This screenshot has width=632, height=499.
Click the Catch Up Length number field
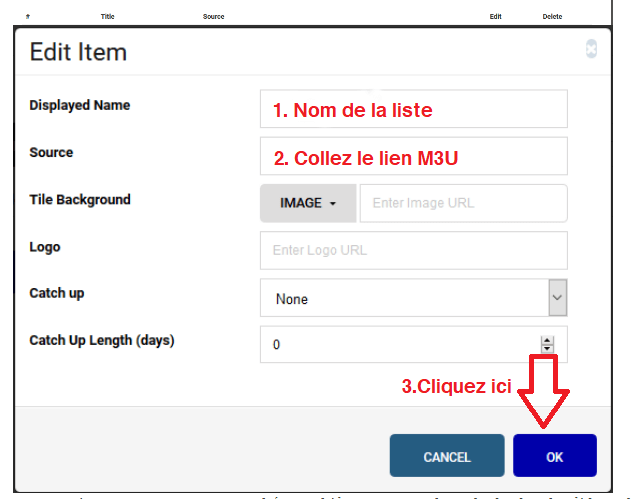click(400, 344)
